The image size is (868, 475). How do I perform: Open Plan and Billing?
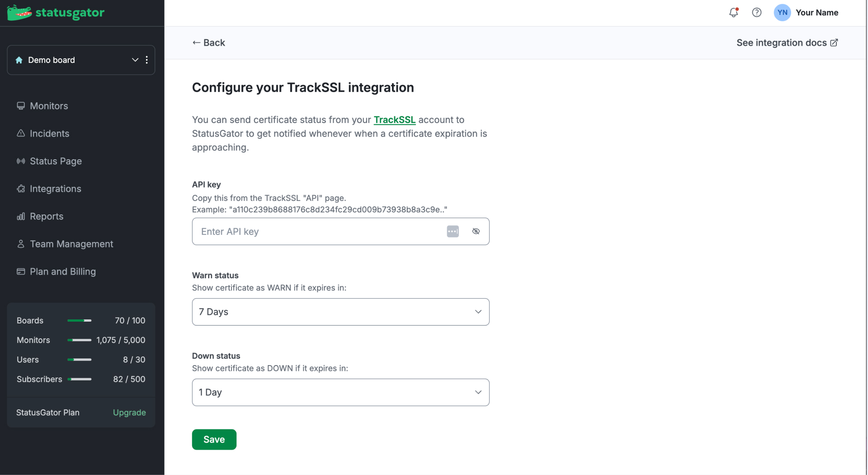pos(63,271)
